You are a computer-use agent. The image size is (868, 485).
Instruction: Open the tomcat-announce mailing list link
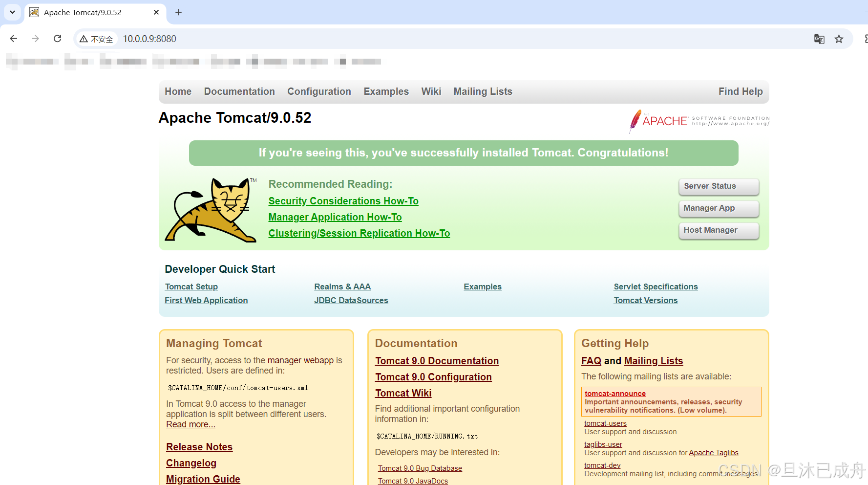(615, 394)
